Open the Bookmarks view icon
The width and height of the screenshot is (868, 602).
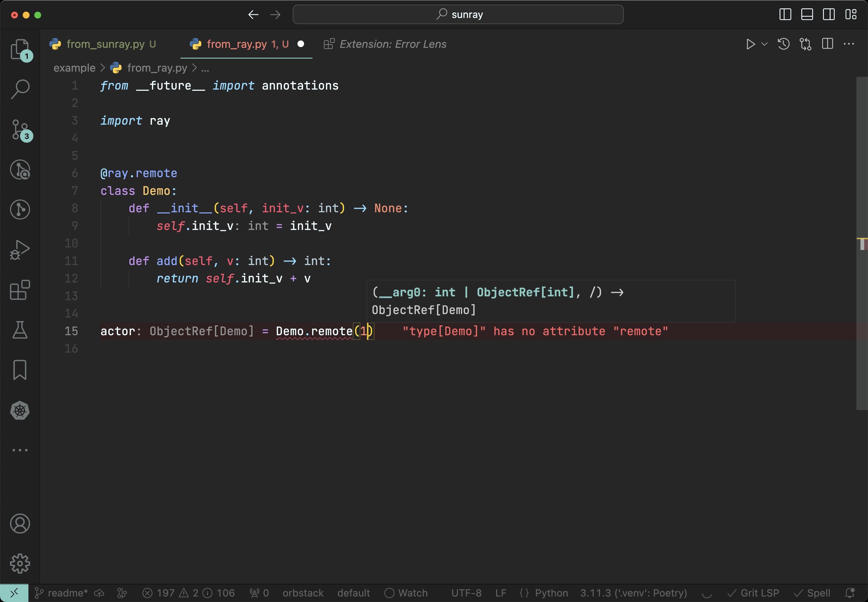coord(20,370)
